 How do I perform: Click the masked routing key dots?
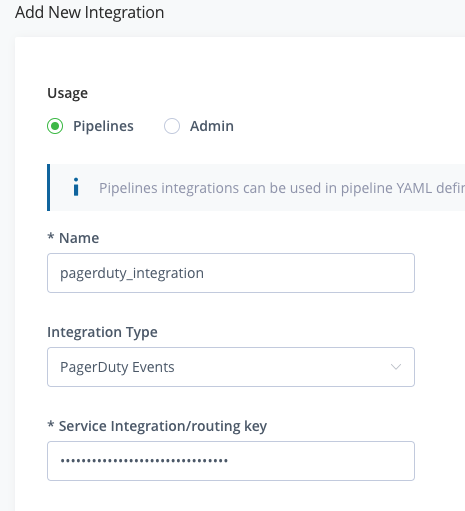(x=144, y=461)
